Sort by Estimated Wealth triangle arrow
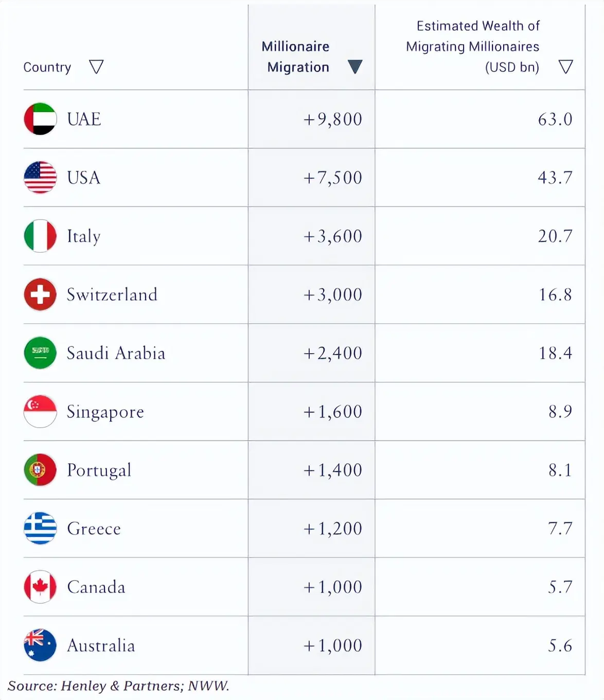The width and height of the screenshot is (604, 700). pyautogui.click(x=566, y=67)
